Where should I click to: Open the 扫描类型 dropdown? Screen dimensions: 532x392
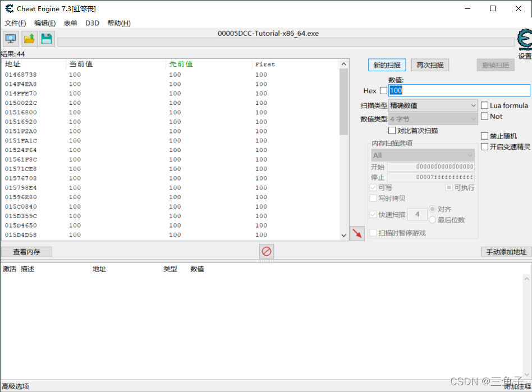(433, 105)
